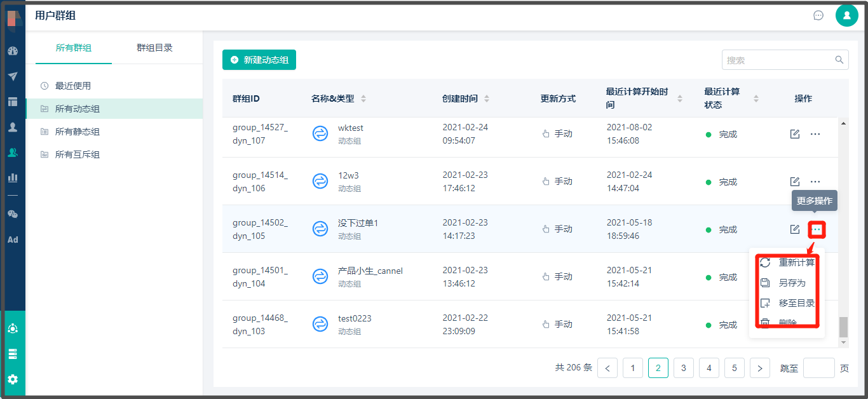This screenshot has height=399, width=868.
Task: Select 重新计算 in the more-actions menu
Action: click(x=788, y=262)
